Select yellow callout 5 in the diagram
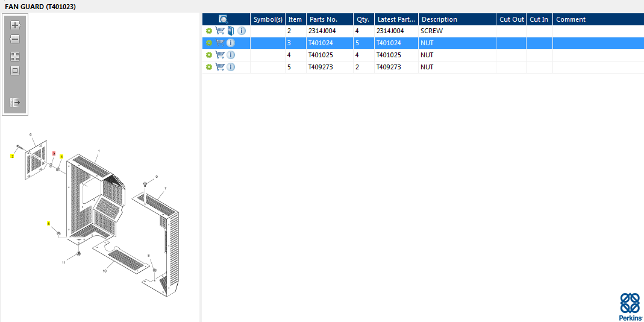 [x=48, y=223]
